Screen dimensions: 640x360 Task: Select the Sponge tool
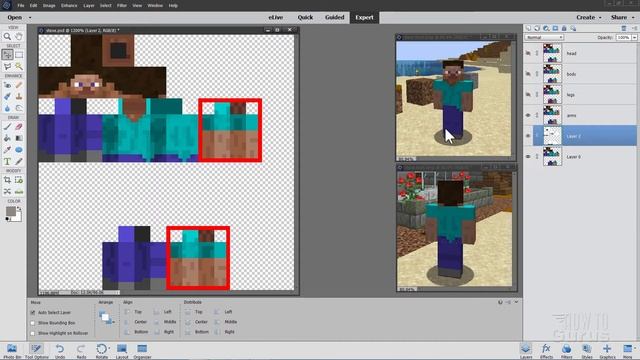19,108
